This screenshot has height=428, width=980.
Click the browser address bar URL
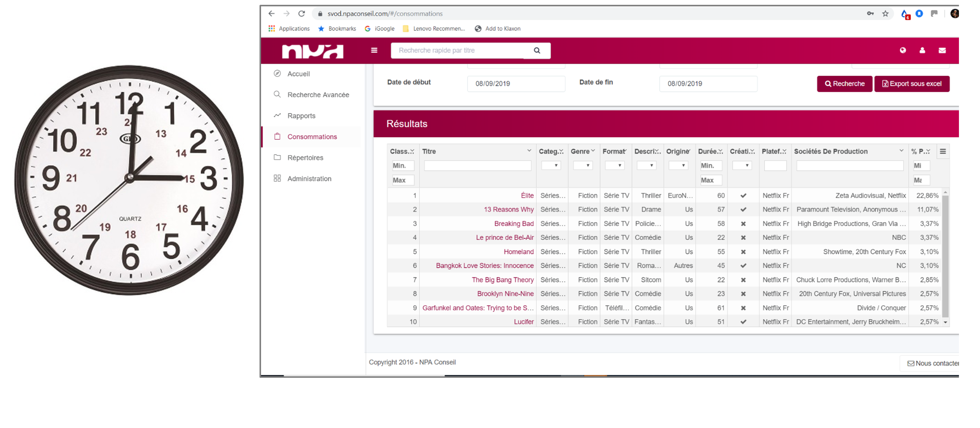[x=385, y=14]
